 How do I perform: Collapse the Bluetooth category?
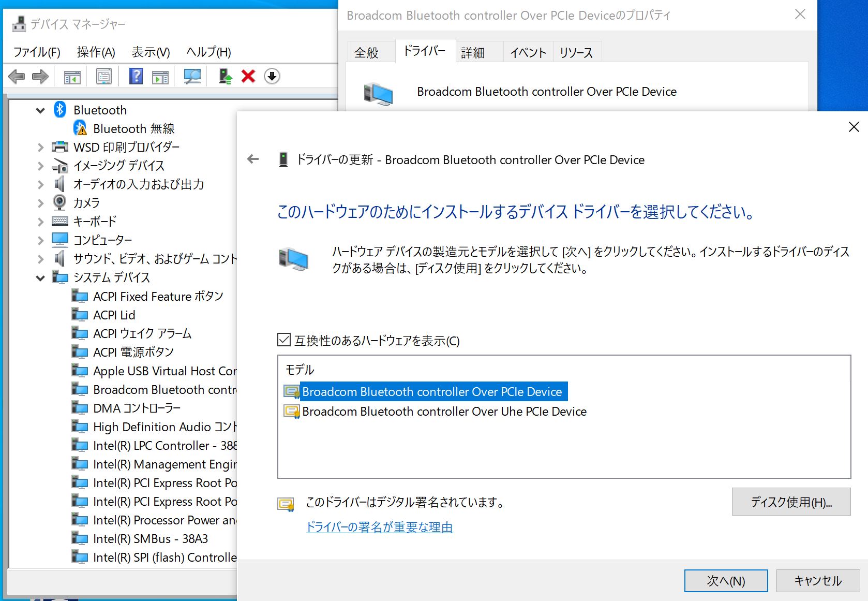(x=40, y=110)
